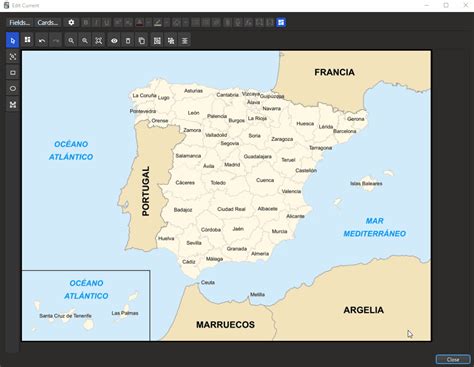Image resolution: width=474 pixels, height=367 pixels.
Task: Toggle underline formatting
Action: click(x=107, y=23)
